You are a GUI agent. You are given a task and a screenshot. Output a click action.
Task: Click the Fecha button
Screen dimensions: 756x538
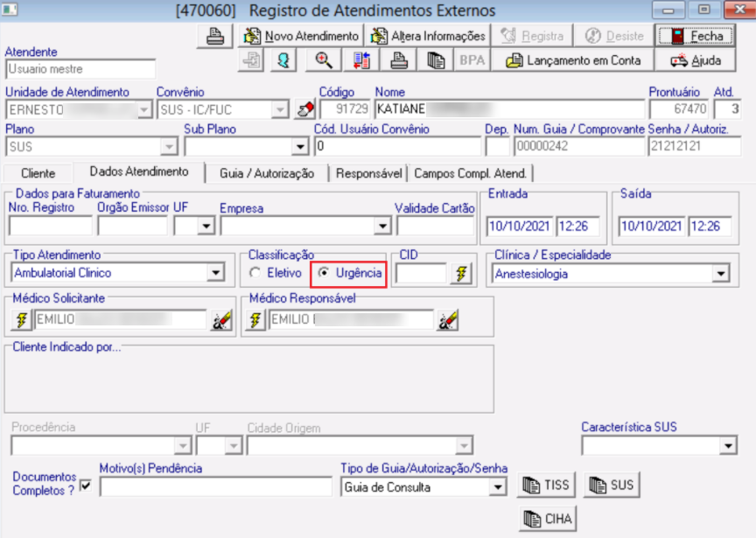point(696,36)
